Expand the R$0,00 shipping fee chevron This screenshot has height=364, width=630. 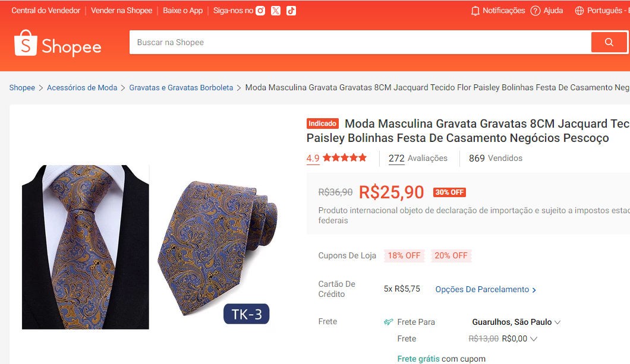point(534,339)
